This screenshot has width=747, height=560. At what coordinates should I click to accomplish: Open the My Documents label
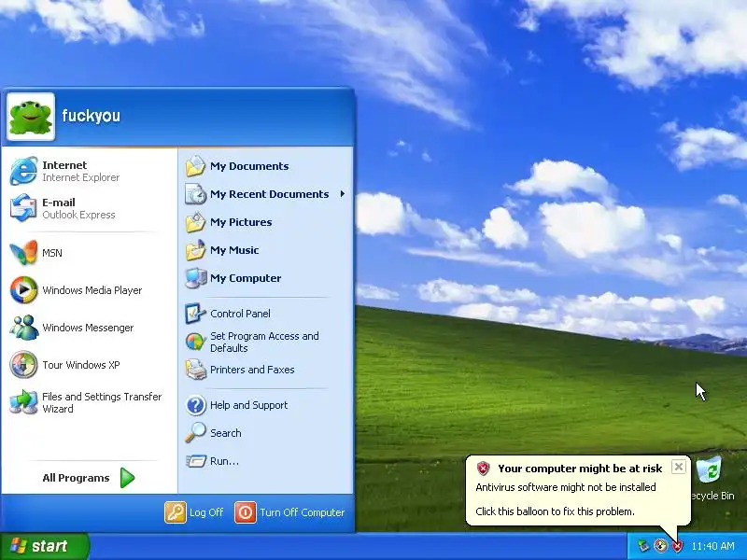249,166
